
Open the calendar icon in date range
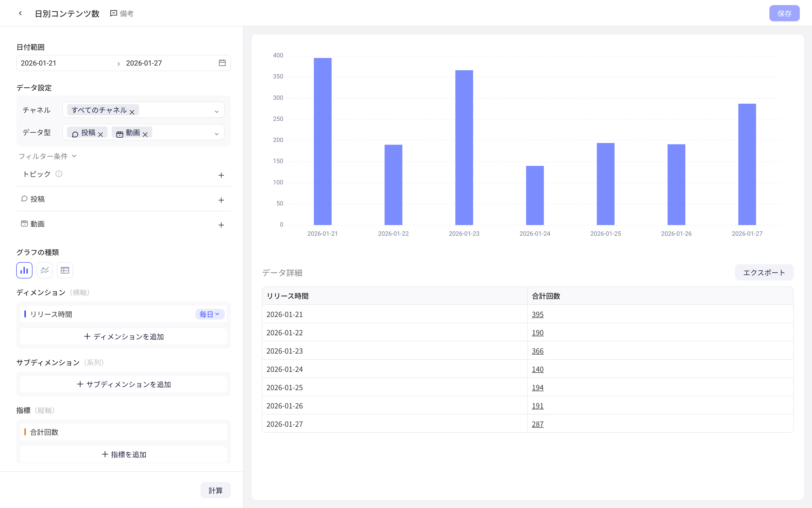(x=222, y=63)
